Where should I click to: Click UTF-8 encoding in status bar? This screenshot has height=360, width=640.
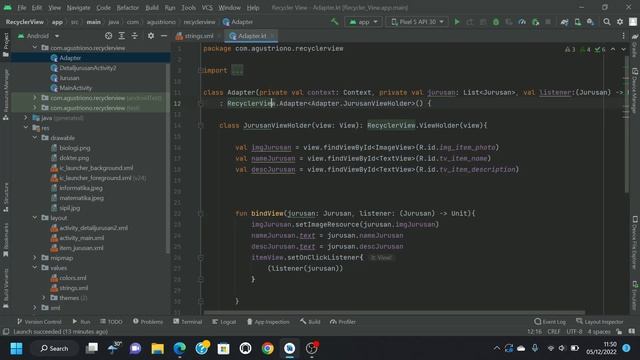(574, 332)
